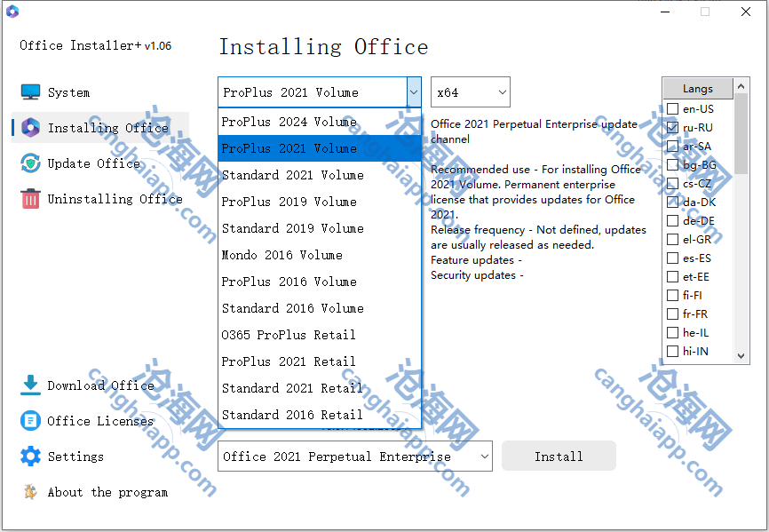The height and width of the screenshot is (532, 769).
Task: Click the Download Office arrow icon
Action: (31, 385)
